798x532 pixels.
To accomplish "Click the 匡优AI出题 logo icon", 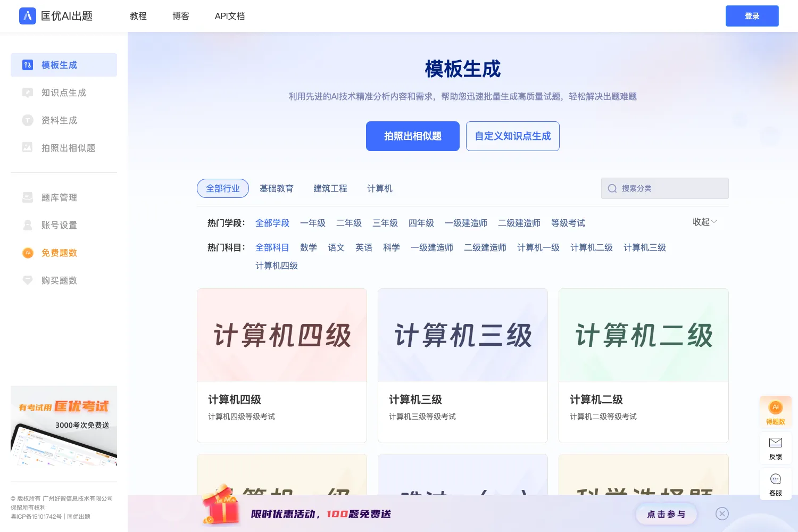I will point(28,16).
